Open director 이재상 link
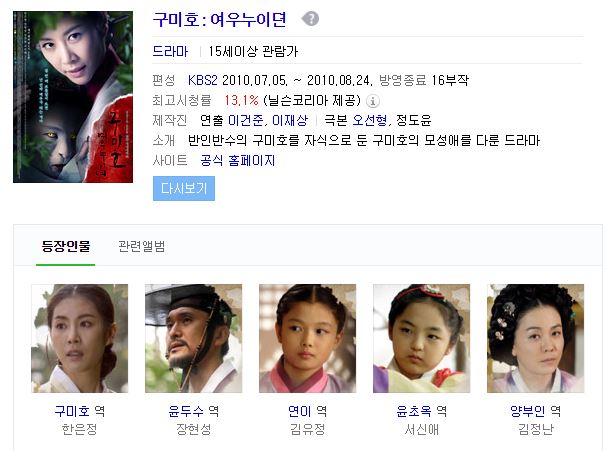 pyautogui.click(x=290, y=120)
